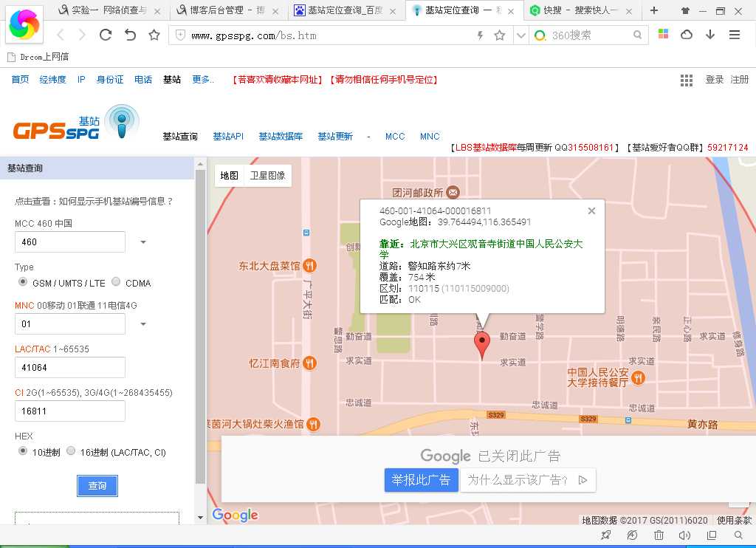Image resolution: width=756 pixels, height=548 pixels.
Task: Click the browser forward arrow
Action: (82, 35)
